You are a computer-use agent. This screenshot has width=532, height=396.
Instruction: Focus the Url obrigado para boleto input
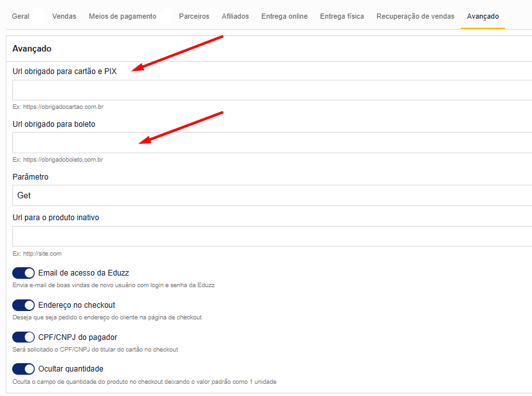click(270, 142)
